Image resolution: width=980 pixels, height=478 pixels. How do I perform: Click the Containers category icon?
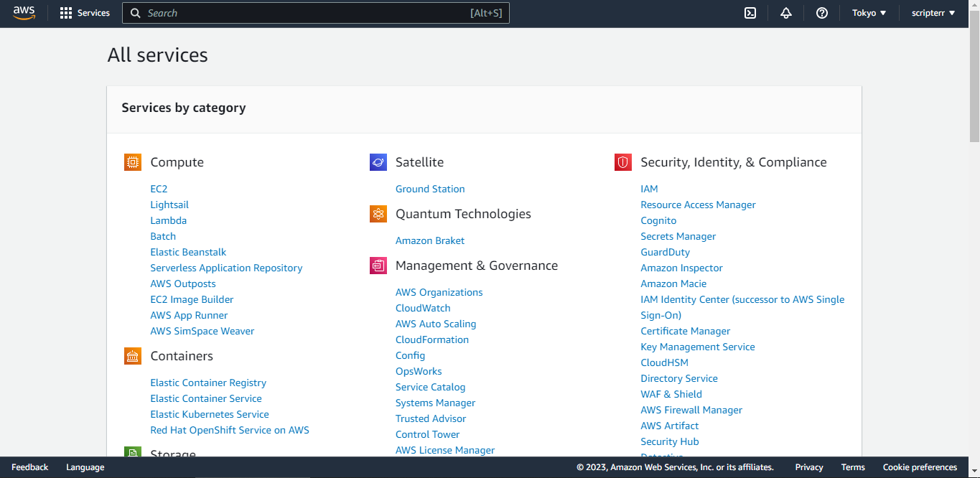[133, 356]
